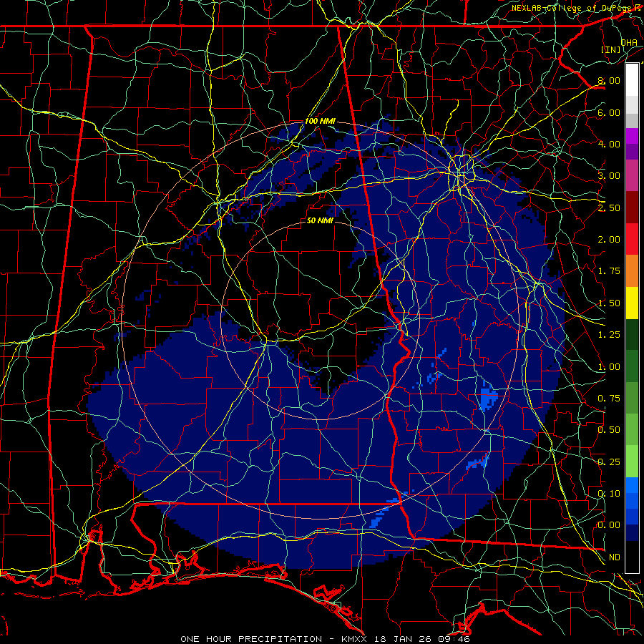
Task: Click the 0.75 legend value
Action: click(609, 399)
